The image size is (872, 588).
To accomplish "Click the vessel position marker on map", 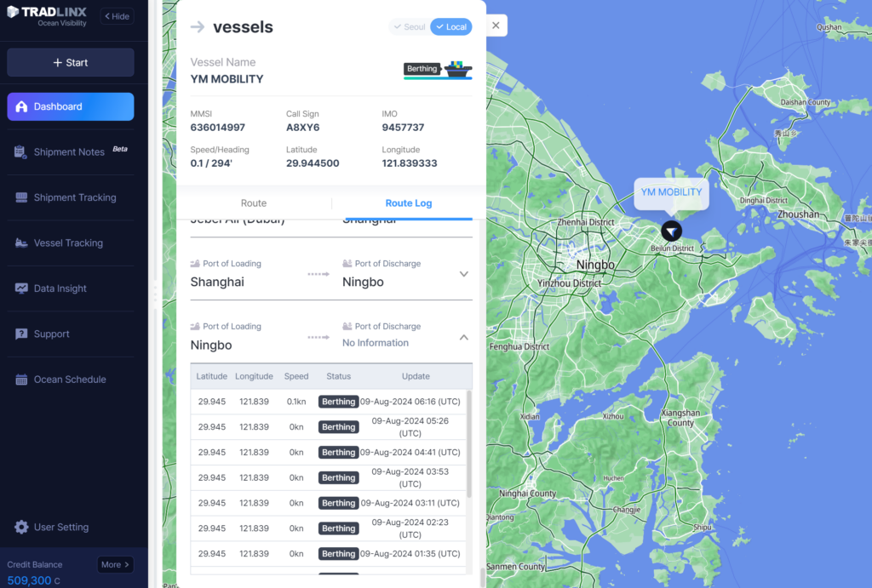I will (x=671, y=231).
